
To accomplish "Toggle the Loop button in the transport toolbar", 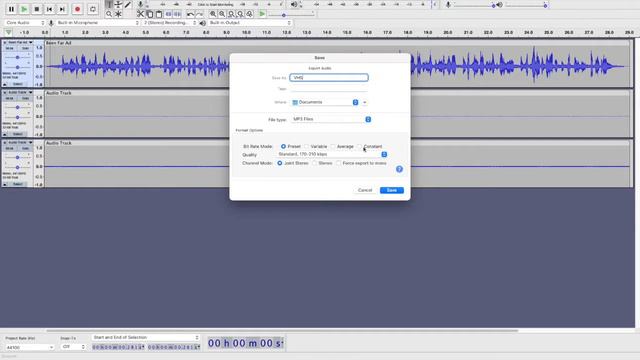I will pos(93,9).
